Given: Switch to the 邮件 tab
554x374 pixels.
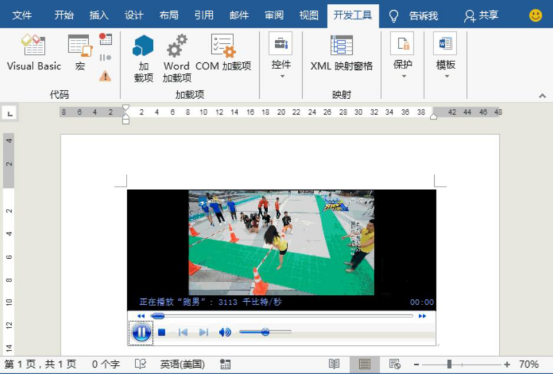Looking at the screenshot, I should [x=239, y=16].
